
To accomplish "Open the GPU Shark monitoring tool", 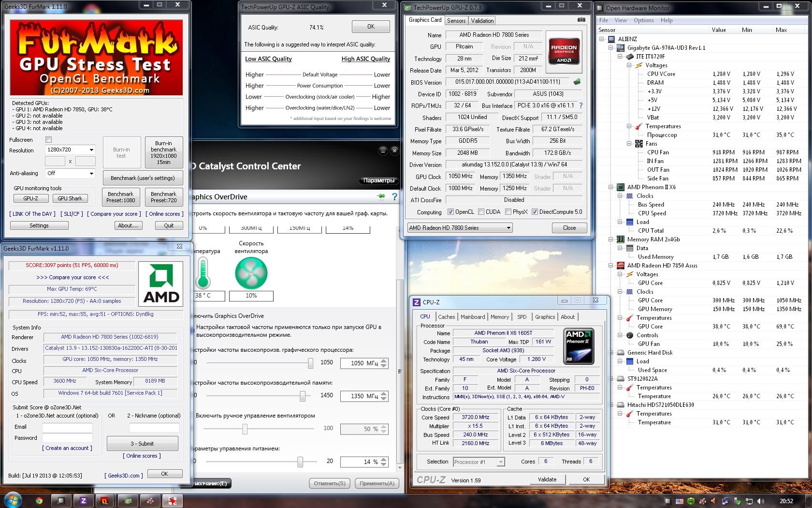I will pyautogui.click(x=70, y=198).
